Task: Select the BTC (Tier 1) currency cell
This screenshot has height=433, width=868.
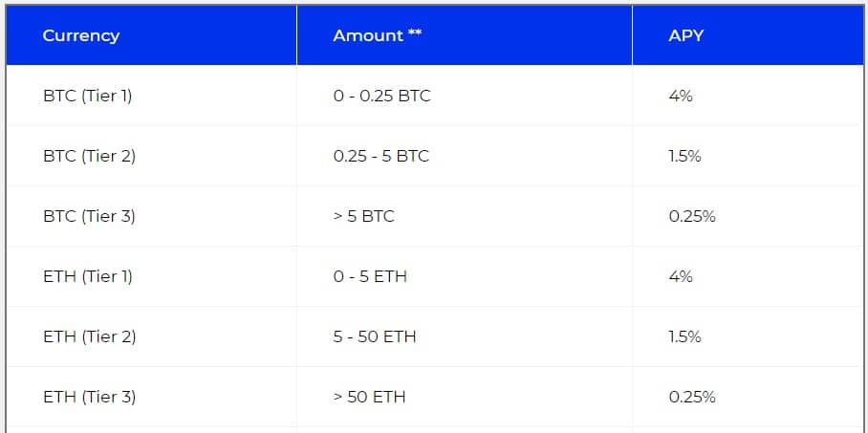Action: [x=88, y=96]
